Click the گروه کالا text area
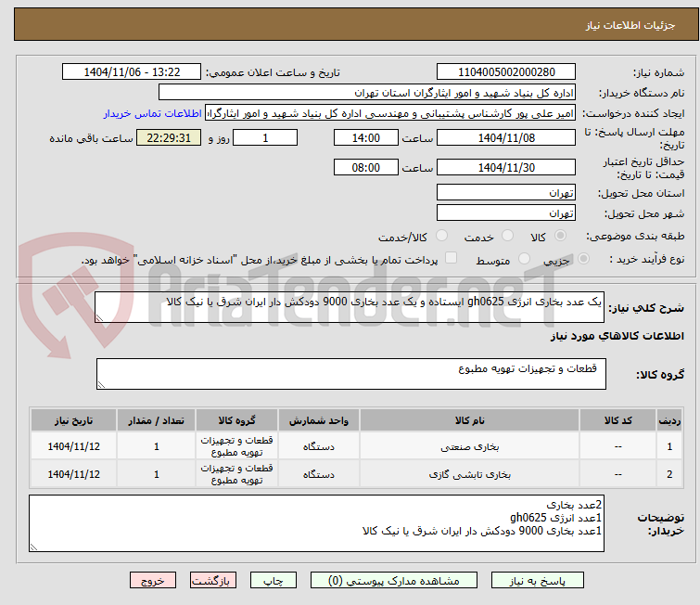 coord(351,374)
